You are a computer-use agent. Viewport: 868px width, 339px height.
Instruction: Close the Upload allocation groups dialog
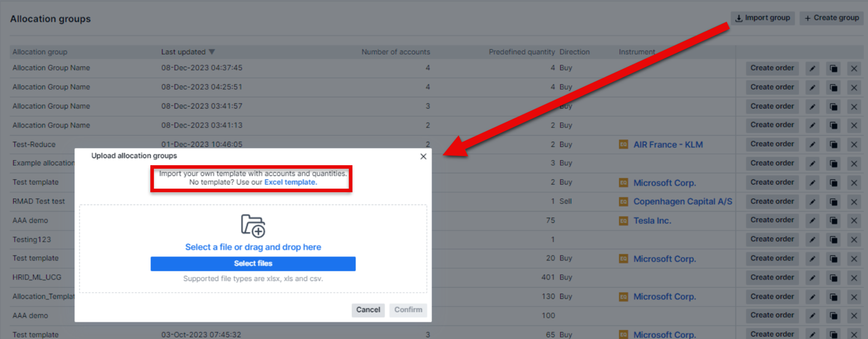[x=423, y=157]
